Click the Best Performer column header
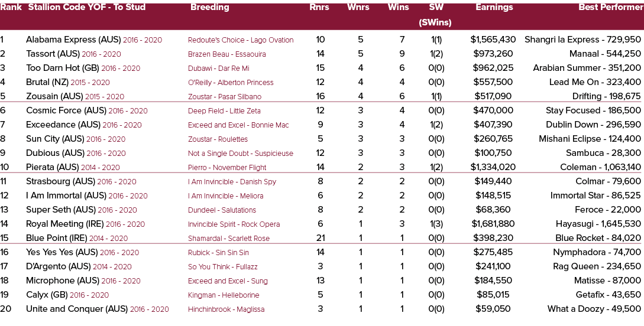 tap(610, 7)
